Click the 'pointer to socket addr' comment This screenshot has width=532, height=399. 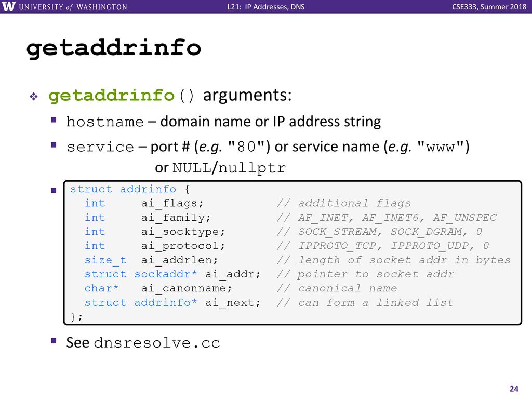[376, 274]
